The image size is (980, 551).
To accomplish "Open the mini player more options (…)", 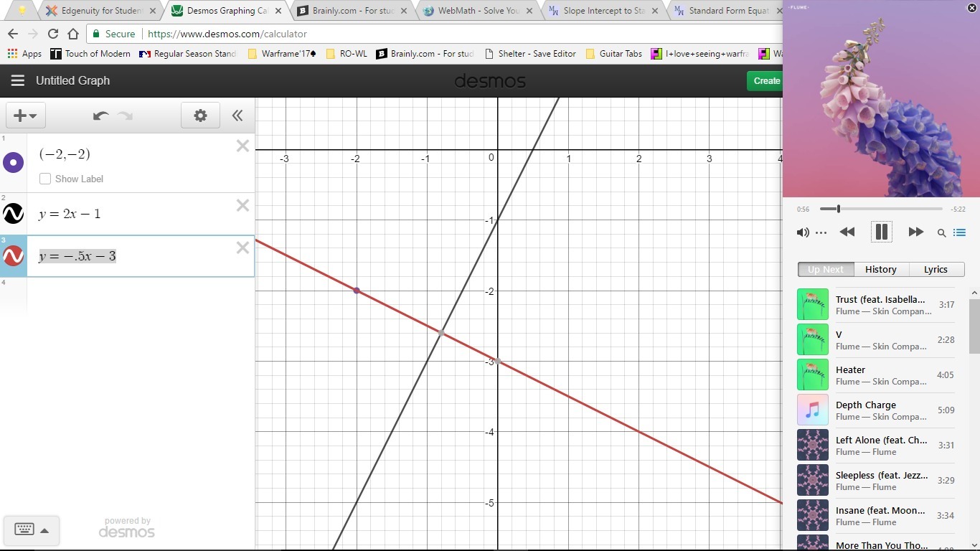I will pos(821,232).
